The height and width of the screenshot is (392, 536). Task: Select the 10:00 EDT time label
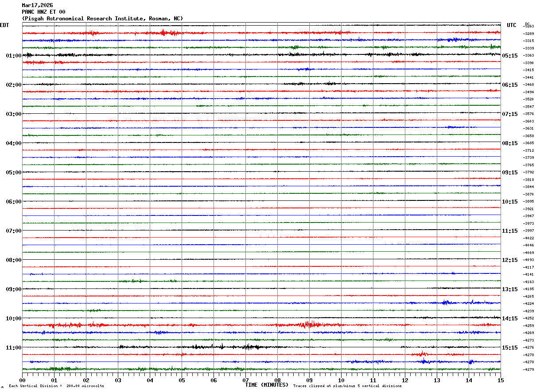pyautogui.click(x=14, y=319)
